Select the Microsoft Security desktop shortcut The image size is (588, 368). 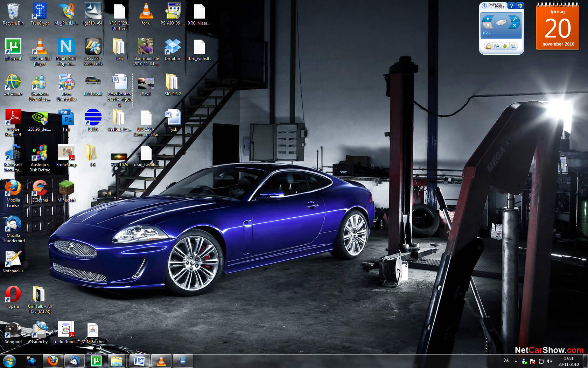13,158
